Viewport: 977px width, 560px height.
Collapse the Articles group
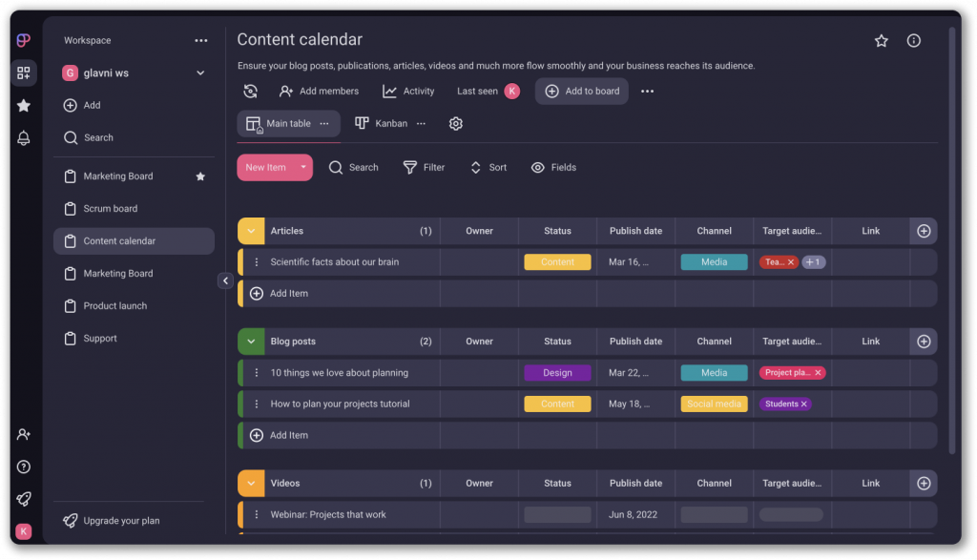[x=251, y=231]
